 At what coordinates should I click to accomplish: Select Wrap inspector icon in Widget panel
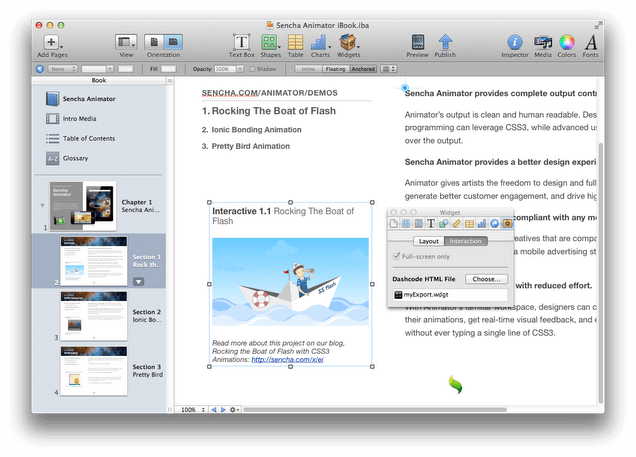(419, 223)
